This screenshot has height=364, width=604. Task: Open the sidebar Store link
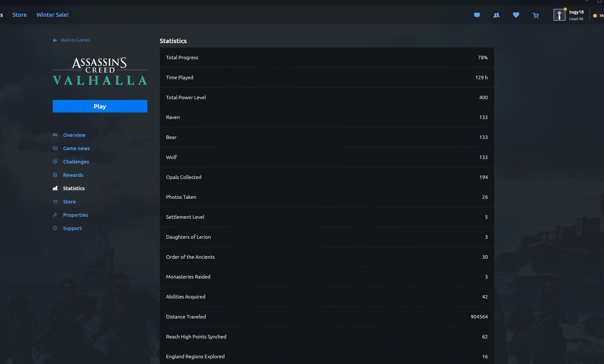pyautogui.click(x=69, y=202)
